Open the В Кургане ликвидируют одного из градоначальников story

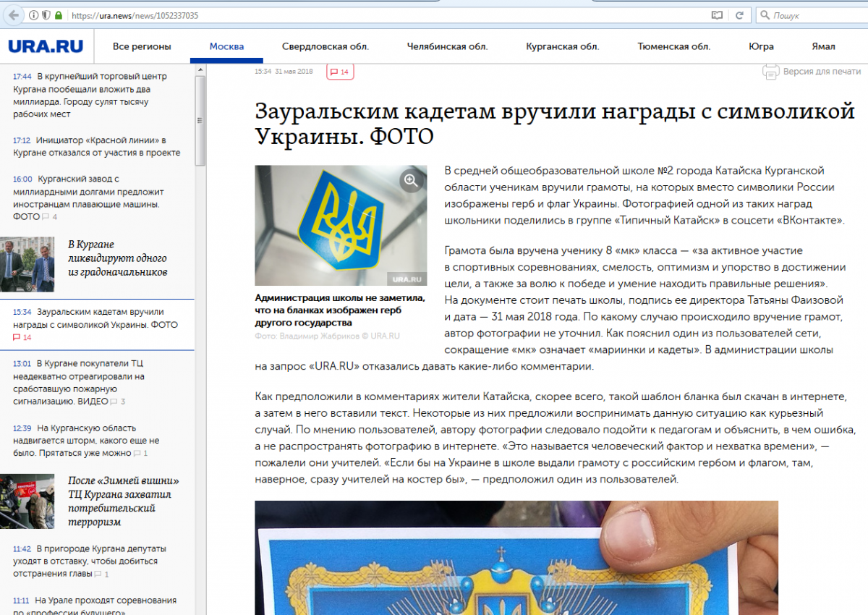pos(117,258)
